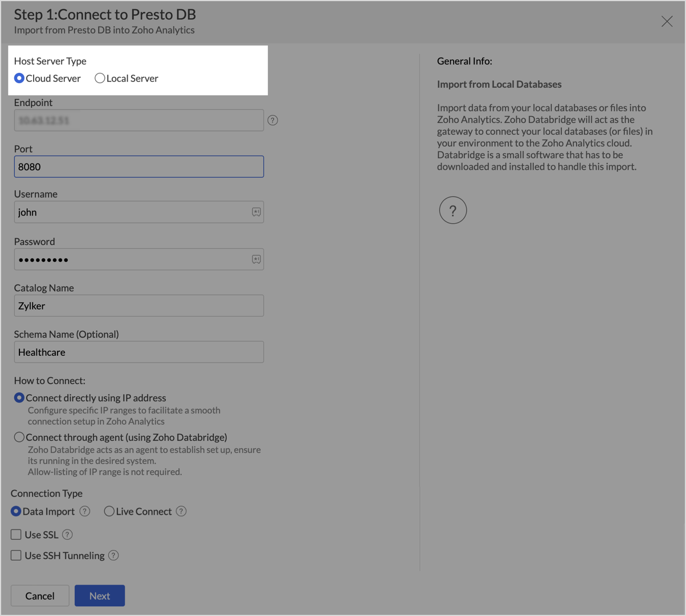Click the autofill icon in Username field
686x616 pixels.
coord(256,212)
